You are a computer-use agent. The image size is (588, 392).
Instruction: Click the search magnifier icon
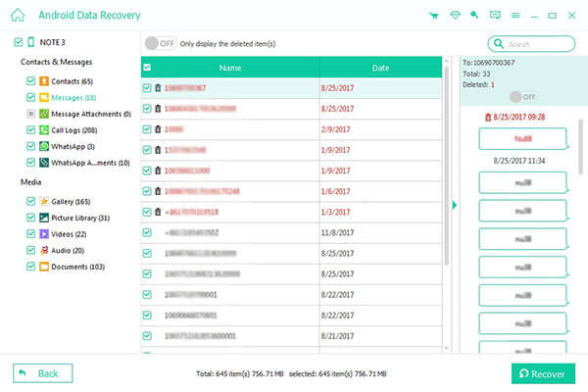pos(499,44)
